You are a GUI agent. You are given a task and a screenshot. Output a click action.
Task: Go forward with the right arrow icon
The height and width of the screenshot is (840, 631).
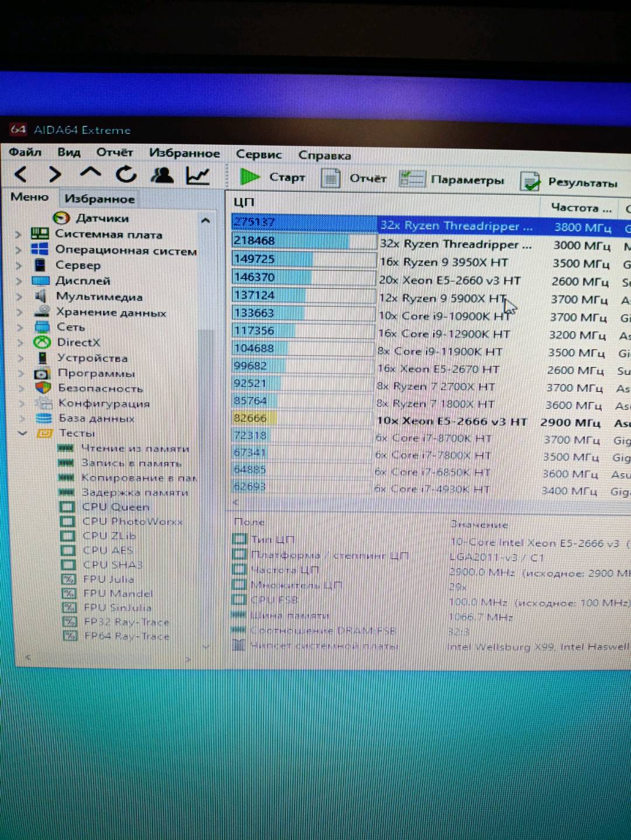[55, 174]
